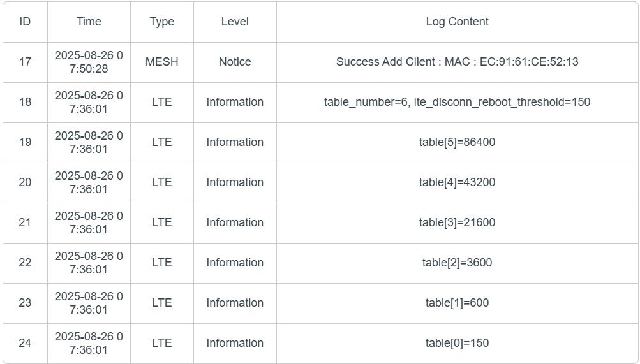Click the 07:50:28 timestamp cell

[89, 62]
